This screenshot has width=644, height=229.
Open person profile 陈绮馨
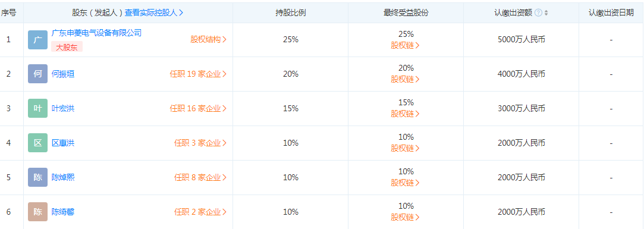pos(63,212)
